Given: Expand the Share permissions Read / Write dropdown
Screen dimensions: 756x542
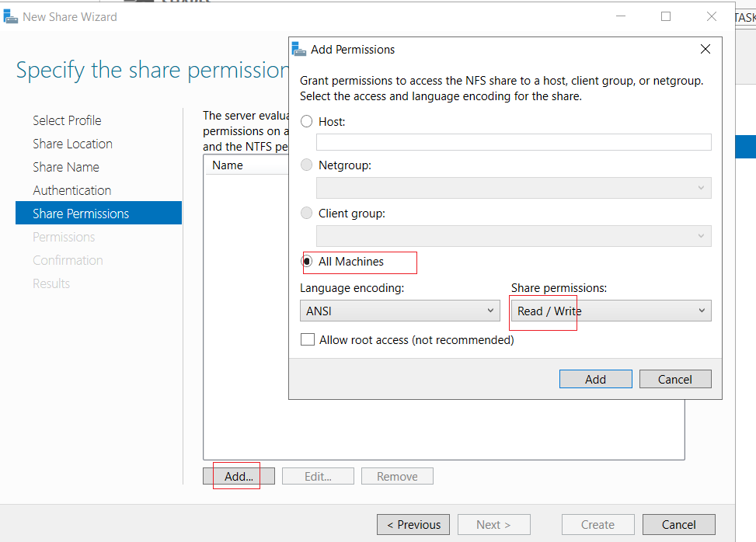Looking at the screenshot, I should pos(611,311).
